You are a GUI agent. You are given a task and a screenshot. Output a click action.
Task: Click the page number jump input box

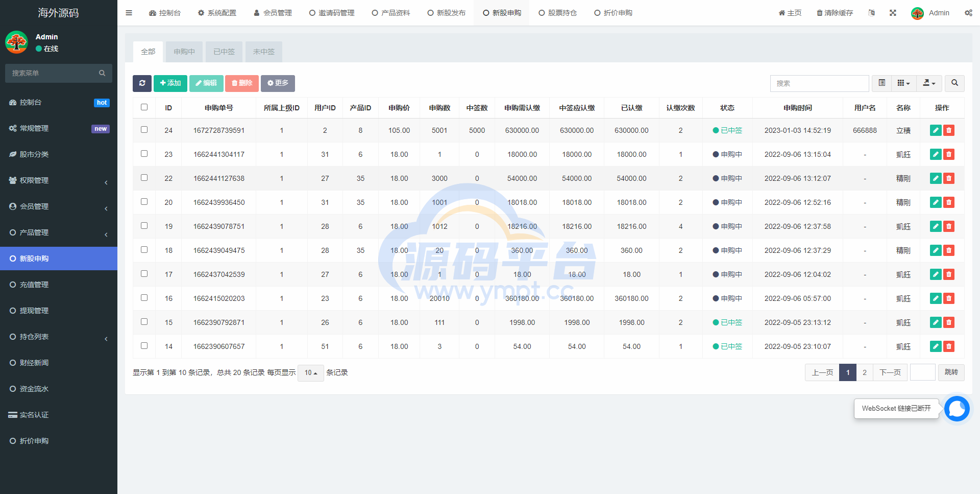click(923, 372)
